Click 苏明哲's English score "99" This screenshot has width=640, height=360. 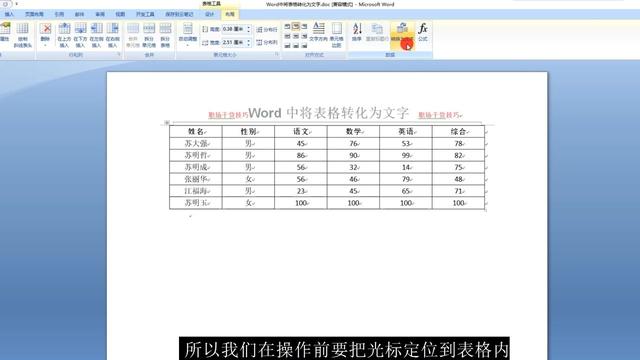click(406, 156)
